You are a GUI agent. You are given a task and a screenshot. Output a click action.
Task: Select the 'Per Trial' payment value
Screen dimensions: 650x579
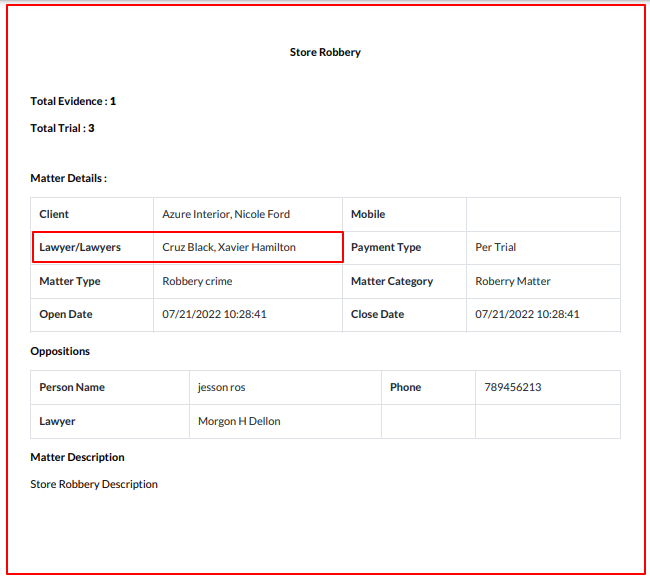(495, 247)
